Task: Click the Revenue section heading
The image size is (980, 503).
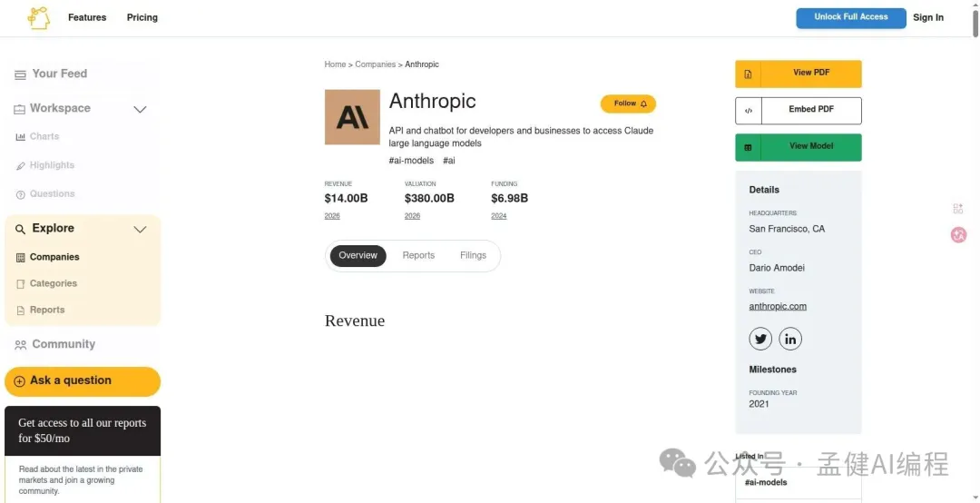Action: click(x=355, y=321)
